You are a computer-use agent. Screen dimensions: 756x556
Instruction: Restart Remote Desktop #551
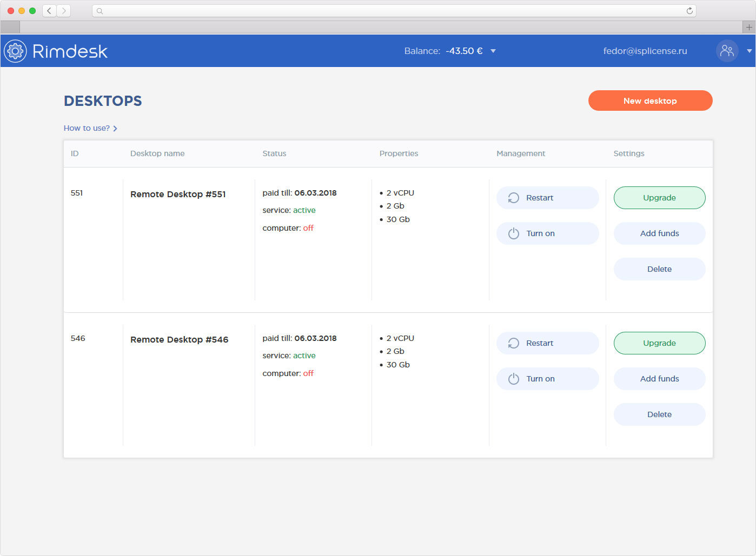(547, 198)
